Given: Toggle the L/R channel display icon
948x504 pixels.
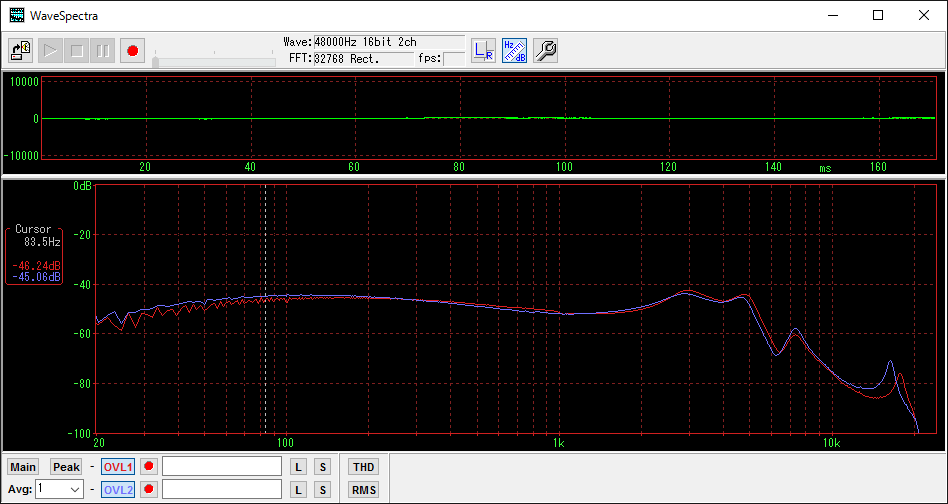Looking at the screenshot, I should tap(484, 51).
